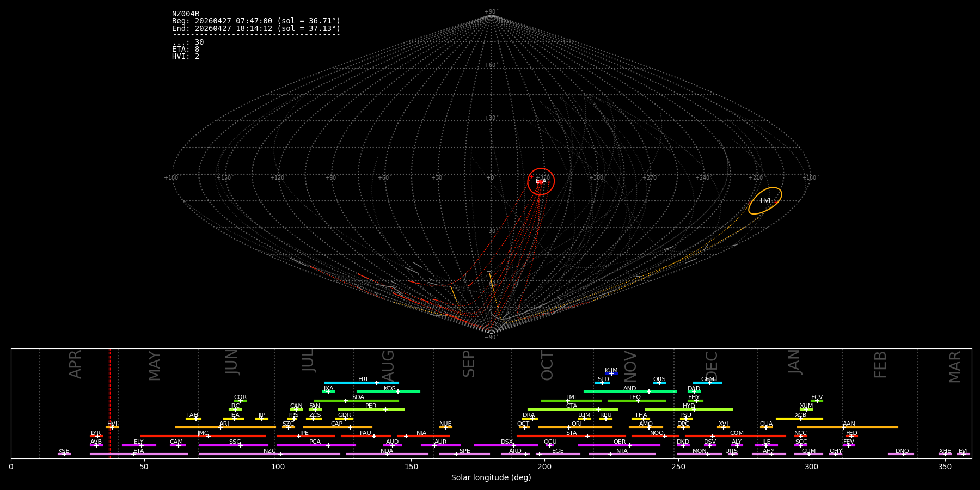980x490 pixels.
Task: Click the red dashed current solar longitude line
Action: [109, 403]
